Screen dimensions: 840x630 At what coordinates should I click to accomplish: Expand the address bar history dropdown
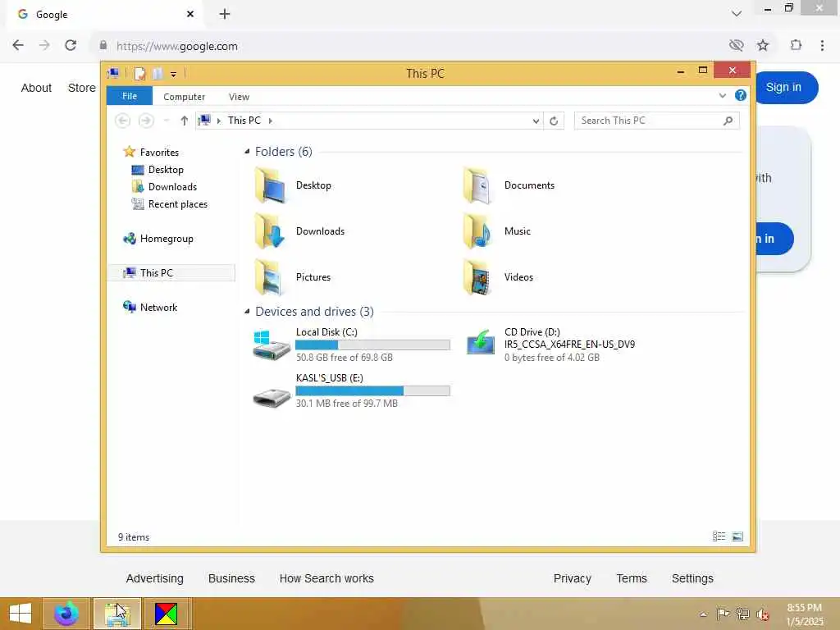[x=536, y=121]
